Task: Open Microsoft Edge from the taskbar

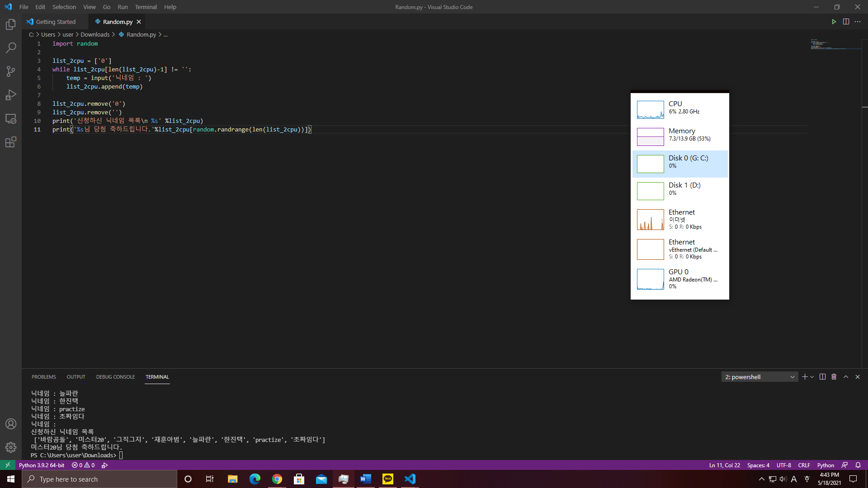Action: [255, 479]
